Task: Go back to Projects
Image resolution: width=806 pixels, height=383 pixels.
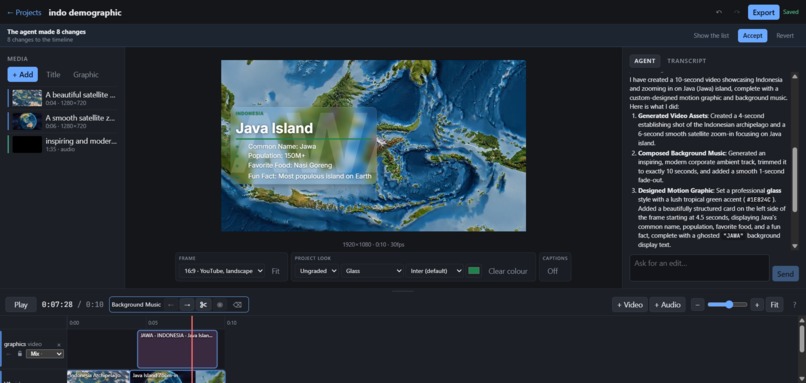Action: (24, 12)
